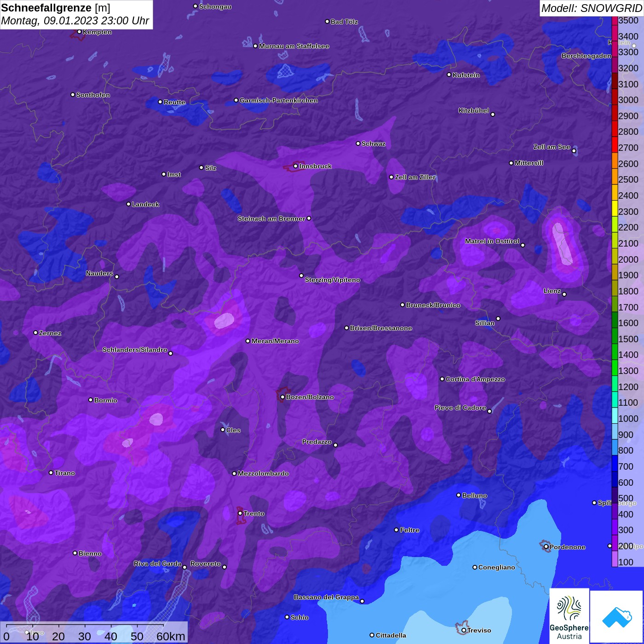Viewport: 644px width, 644px height.
Task: Click the 'Silz' label
Action: (x=210, y=168)
